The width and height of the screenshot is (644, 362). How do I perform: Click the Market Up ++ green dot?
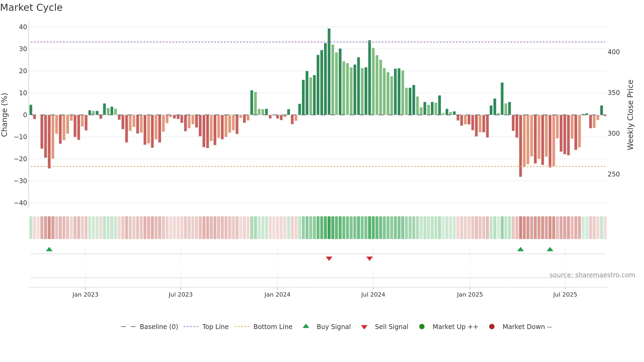pos(422,327)
